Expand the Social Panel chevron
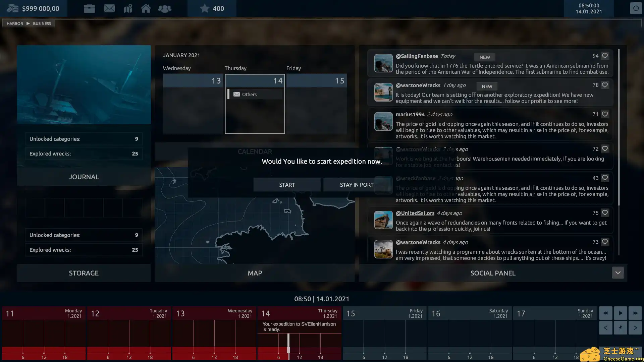Viewport: 644px width, 362px height. coord(618,273)
